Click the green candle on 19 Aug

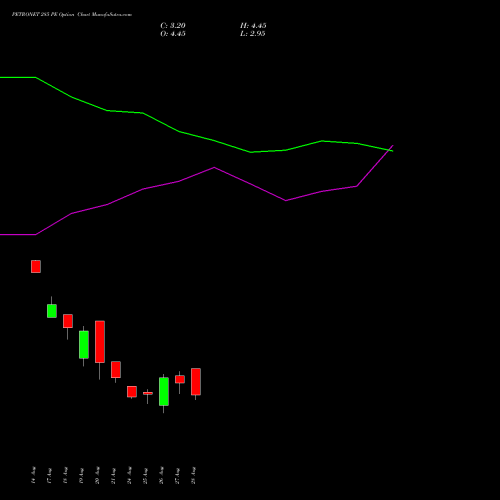tap(84, 345)
